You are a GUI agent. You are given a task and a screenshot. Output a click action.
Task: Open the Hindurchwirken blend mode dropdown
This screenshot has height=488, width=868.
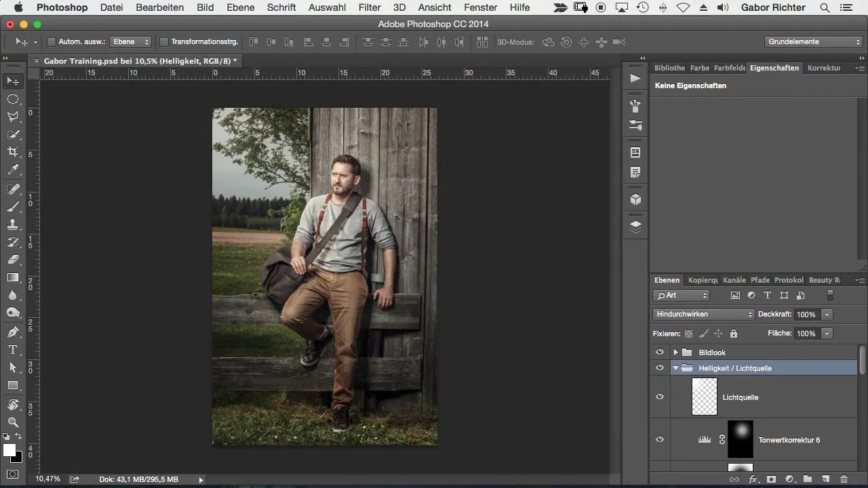click(x=703, y=314)
